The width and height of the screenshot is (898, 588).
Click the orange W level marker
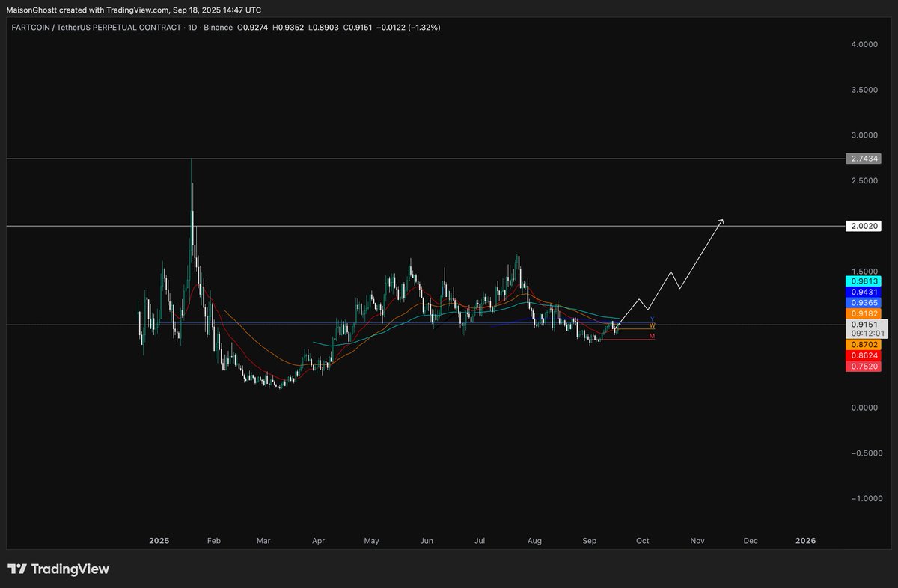coord(652,326)
